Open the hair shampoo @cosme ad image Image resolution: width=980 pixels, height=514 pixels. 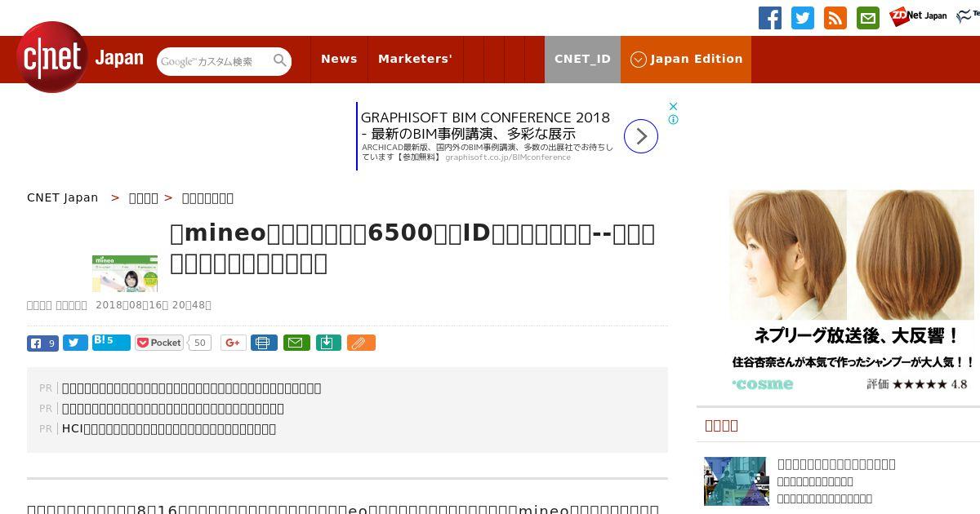(852, 291)
